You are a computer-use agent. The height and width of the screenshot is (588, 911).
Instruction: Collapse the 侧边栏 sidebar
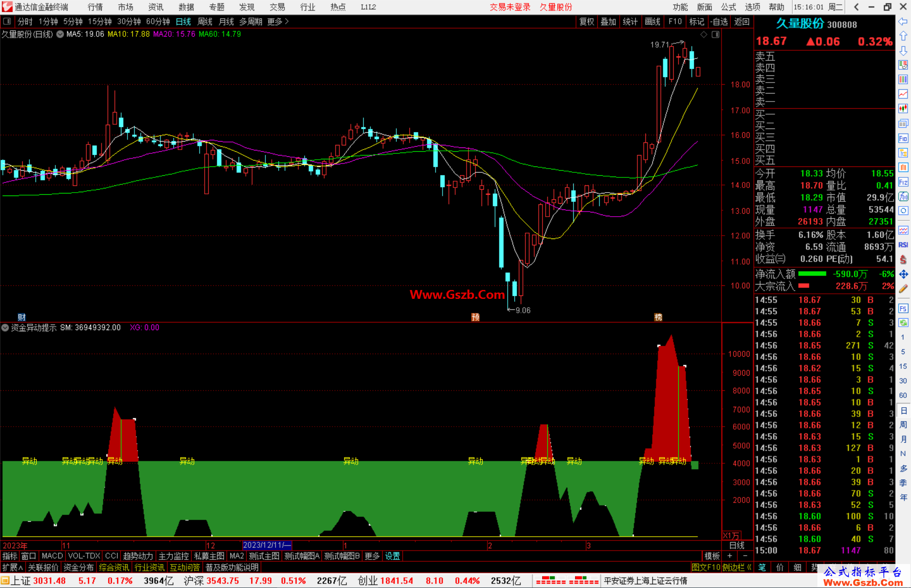(737, 567)
